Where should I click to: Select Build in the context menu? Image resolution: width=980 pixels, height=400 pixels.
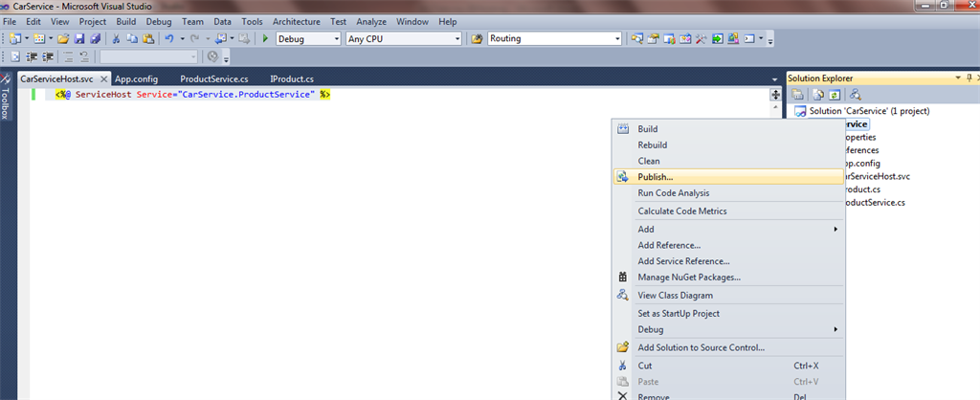pos(728,129)
